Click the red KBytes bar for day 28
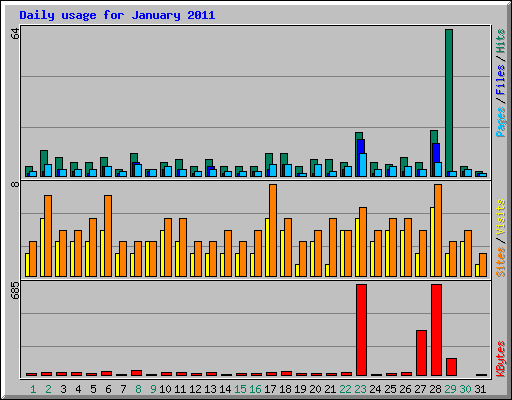 436,330
